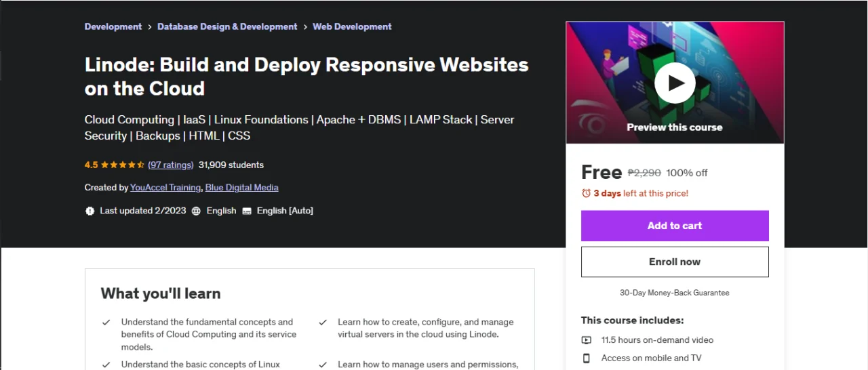Click the globe language icon
This screenshot has width=868, height=370.
coord(196,211)
